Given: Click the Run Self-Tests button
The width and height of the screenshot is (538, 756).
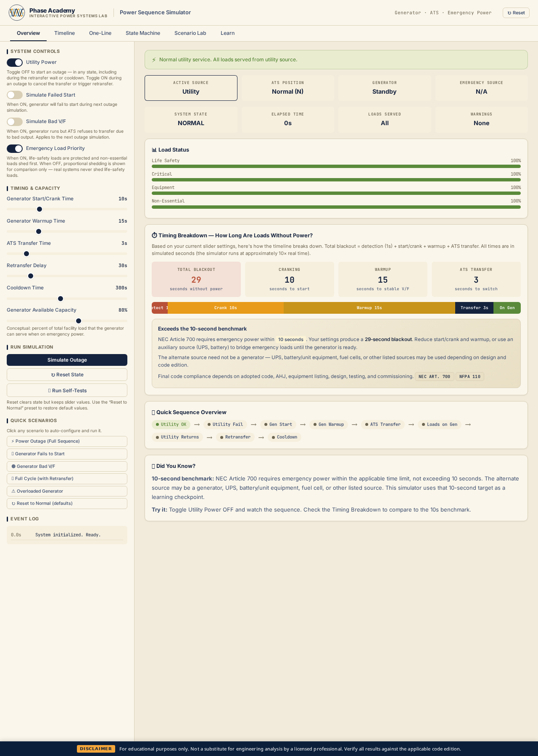Looking at the screenshot, I should [x=67, y=390].
